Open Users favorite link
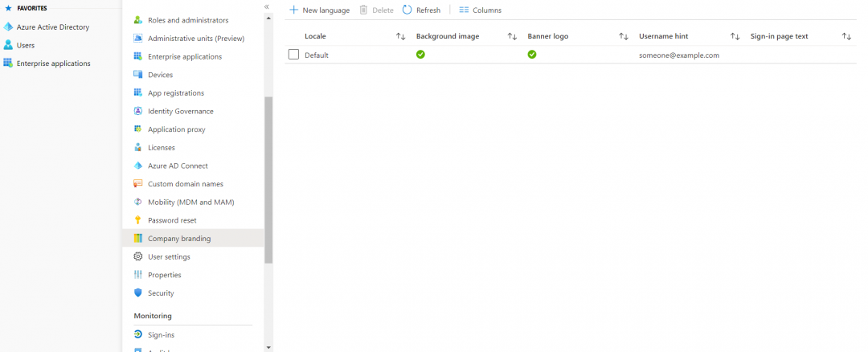 (x=26, y=45)
